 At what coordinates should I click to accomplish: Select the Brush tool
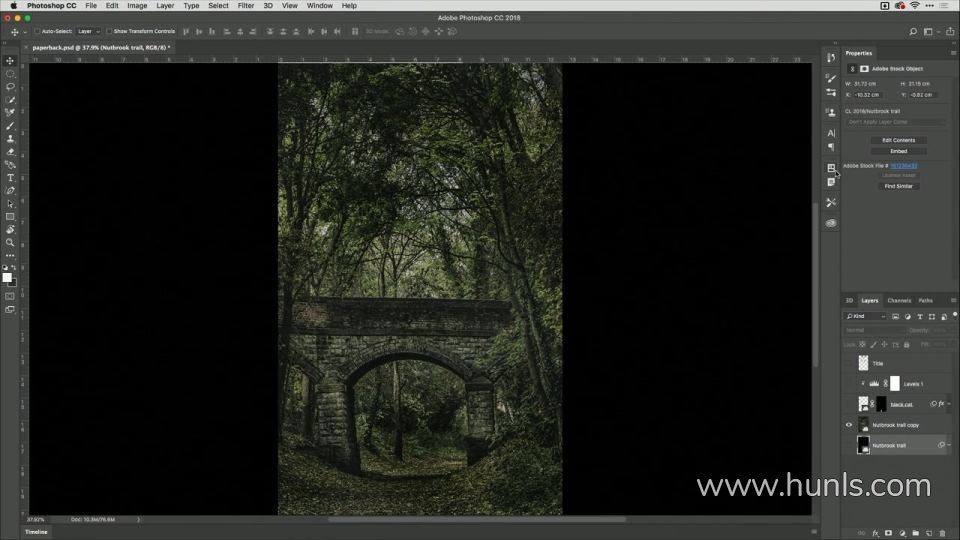10,126
